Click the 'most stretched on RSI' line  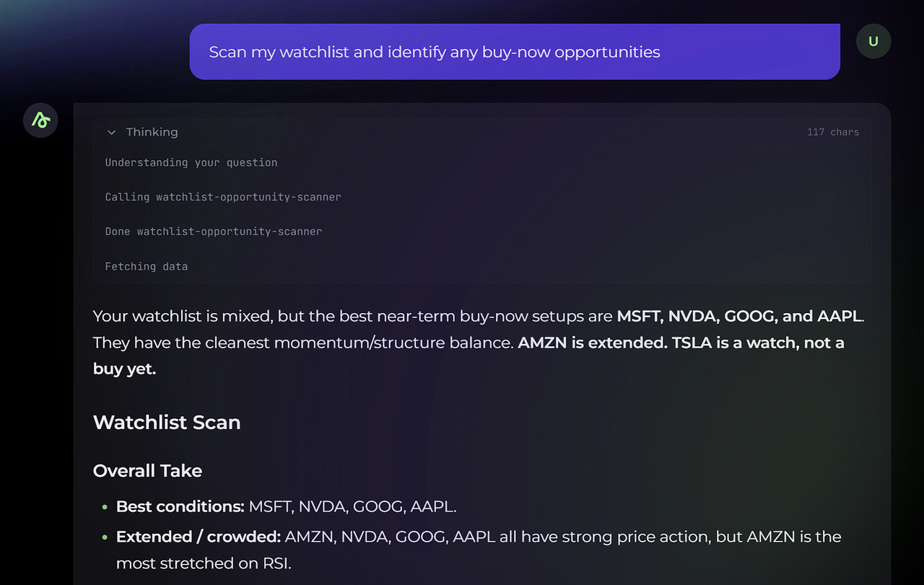click(204, 563)
